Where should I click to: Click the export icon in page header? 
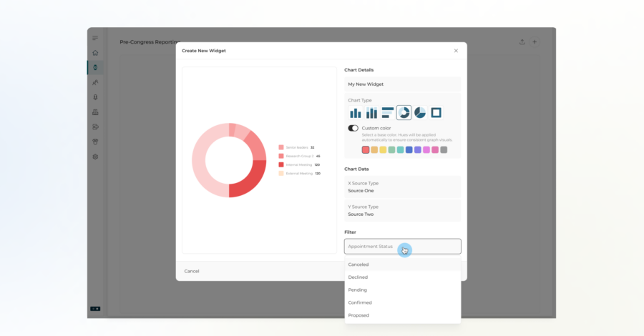[522, 42]
